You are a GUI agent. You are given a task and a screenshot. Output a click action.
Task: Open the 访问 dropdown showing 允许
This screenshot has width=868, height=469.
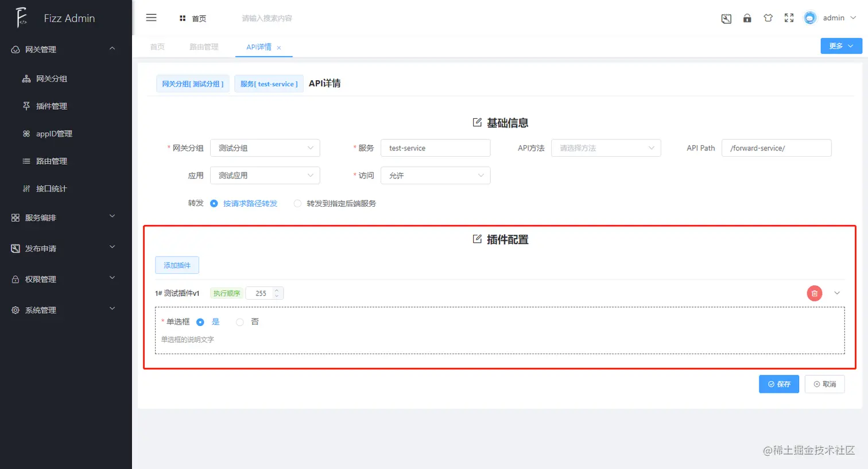click(x=436, y=176)
